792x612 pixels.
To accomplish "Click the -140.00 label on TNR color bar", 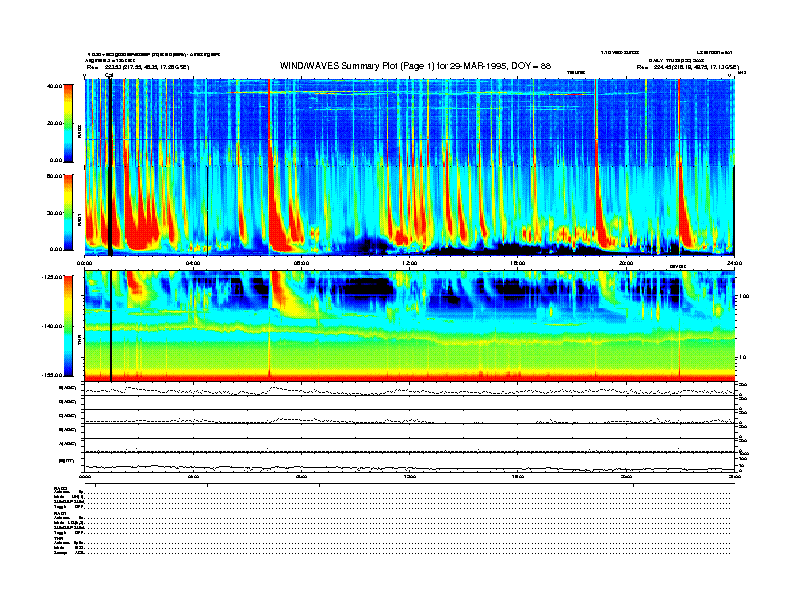I will (52, 326).
